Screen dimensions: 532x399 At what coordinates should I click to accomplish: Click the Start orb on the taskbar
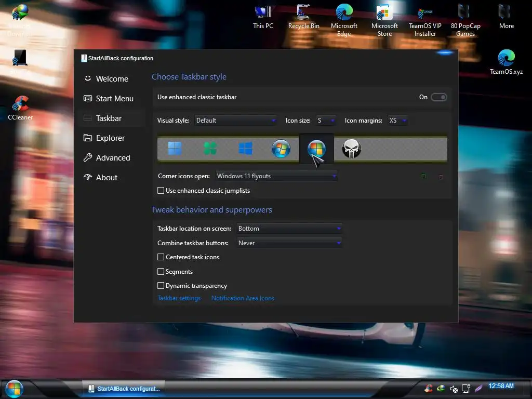[x=14, y=389]
